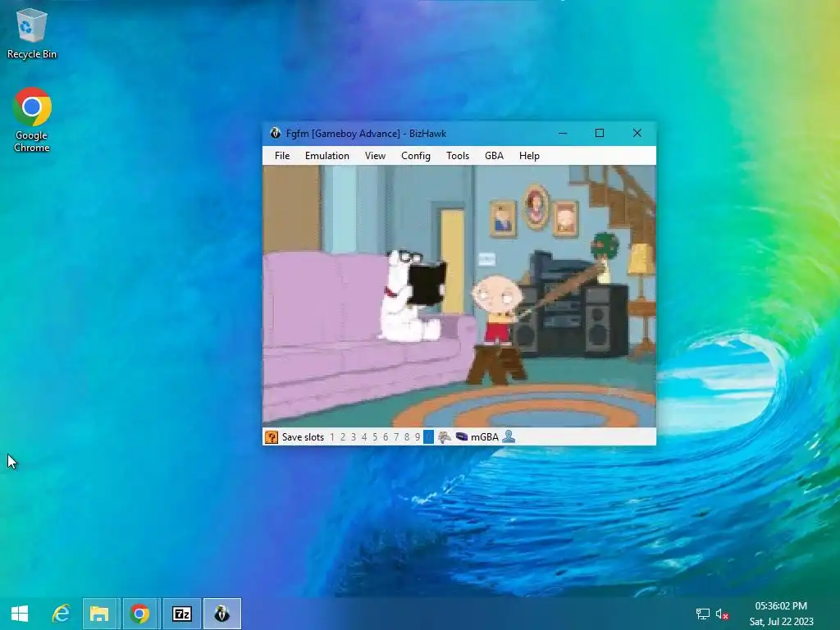The image size is (840, 630).
Task: Click the gray figure icon beside save slots
Action: point(444,437)
